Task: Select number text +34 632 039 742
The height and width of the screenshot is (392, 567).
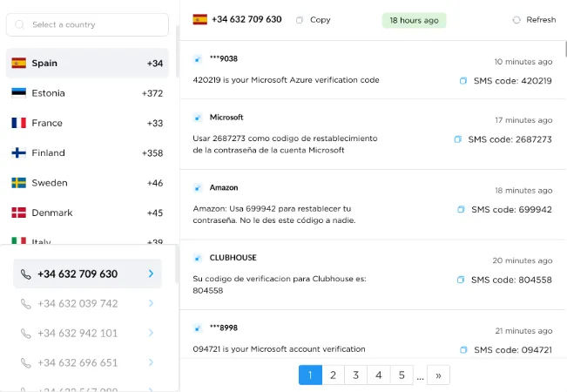Action: [x=78, y=303]
